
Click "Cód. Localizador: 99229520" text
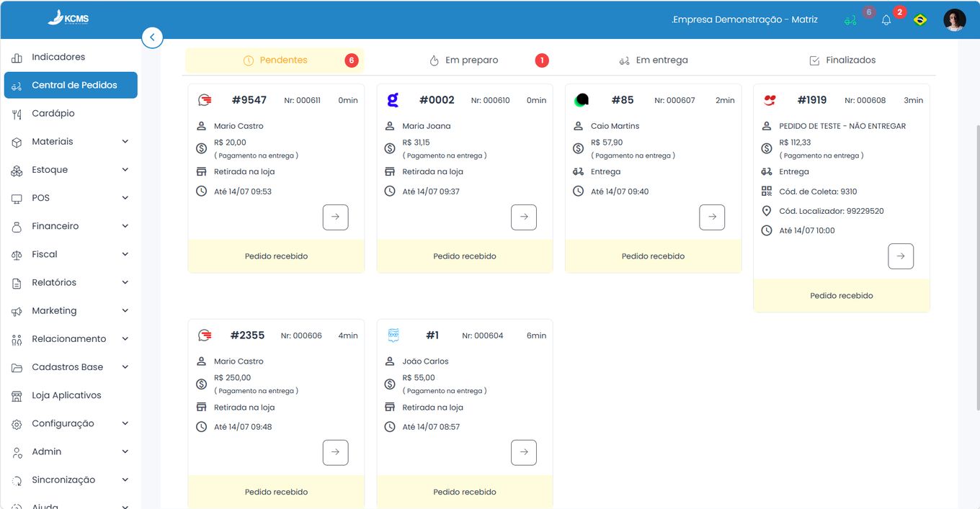click(832, 211)
